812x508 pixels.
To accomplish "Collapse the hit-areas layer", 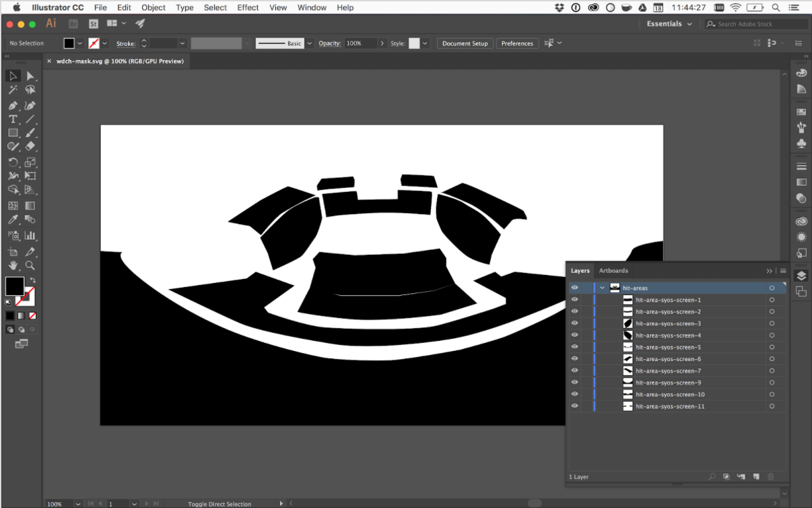I will tap(603, 288).
